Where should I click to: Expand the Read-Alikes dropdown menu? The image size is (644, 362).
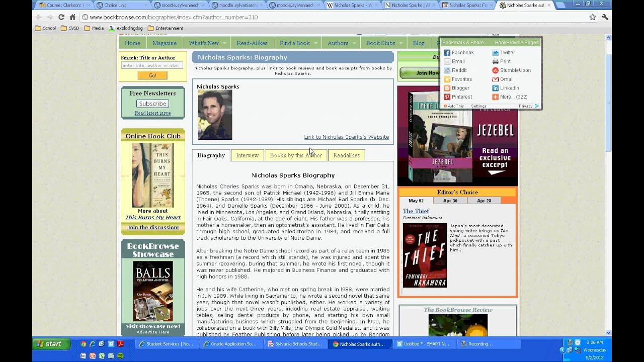252,43
